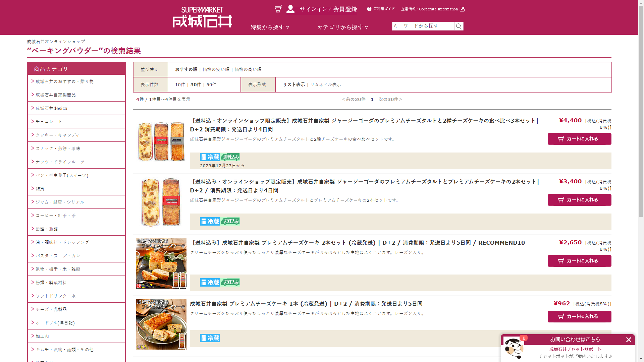Screen dimensions: 644x362
Task: Open the 粉類・製菓材料 category
Action: click(x=51, y=283)
